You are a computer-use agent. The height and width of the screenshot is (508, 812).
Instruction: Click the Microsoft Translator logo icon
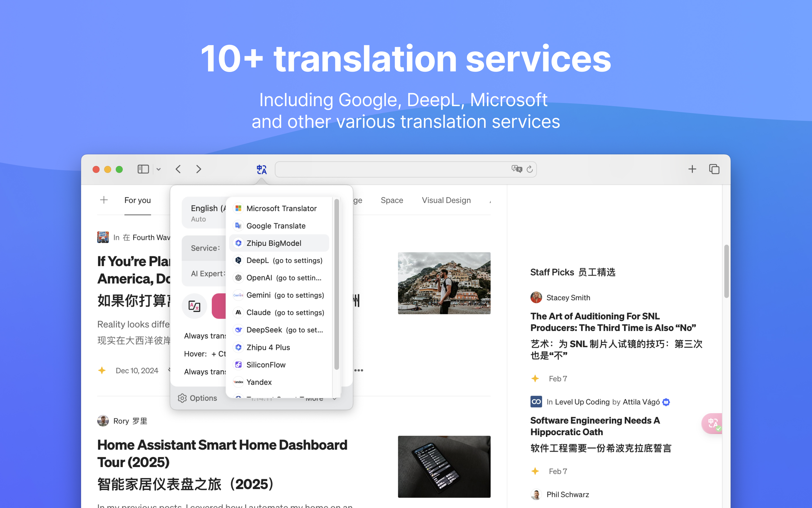pos(238,208)
